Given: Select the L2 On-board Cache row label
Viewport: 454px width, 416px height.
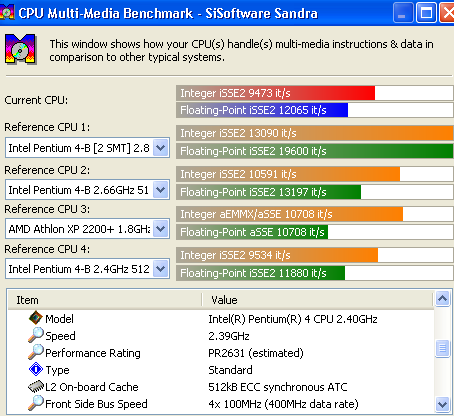Looking at the screenshot, I should [x=92, y=387].
